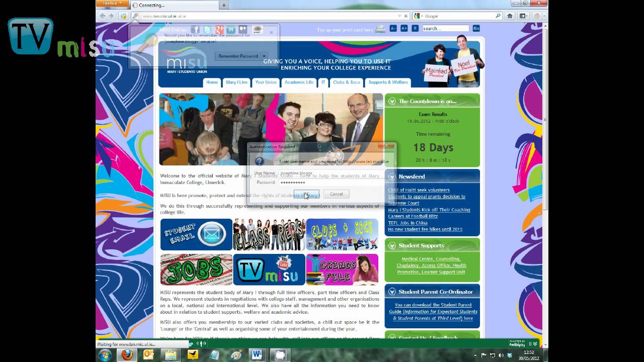The width and height of the screenshot is (644, 362).
Task: Open a new browser tab
Action: pyautogui.click(x=224, y=5)
